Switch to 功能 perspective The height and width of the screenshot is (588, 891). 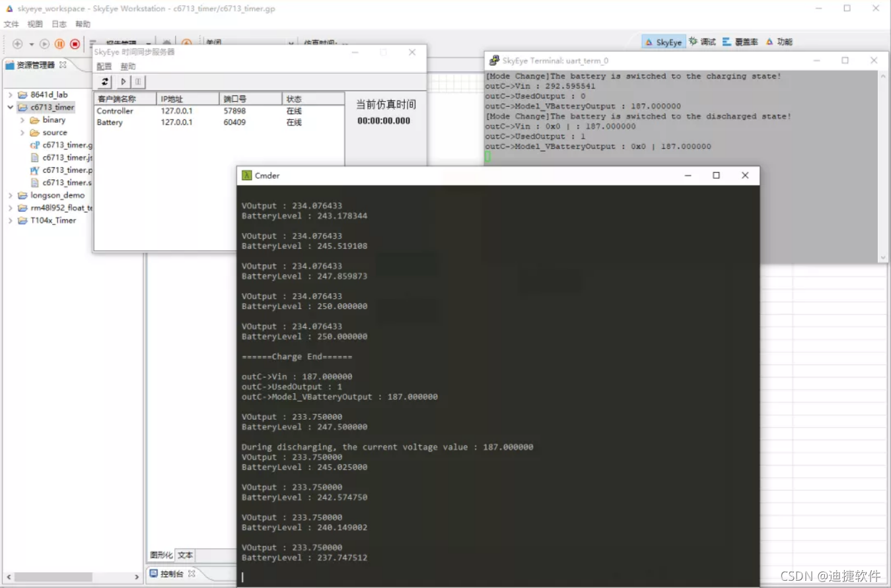[x=779, y=42]
